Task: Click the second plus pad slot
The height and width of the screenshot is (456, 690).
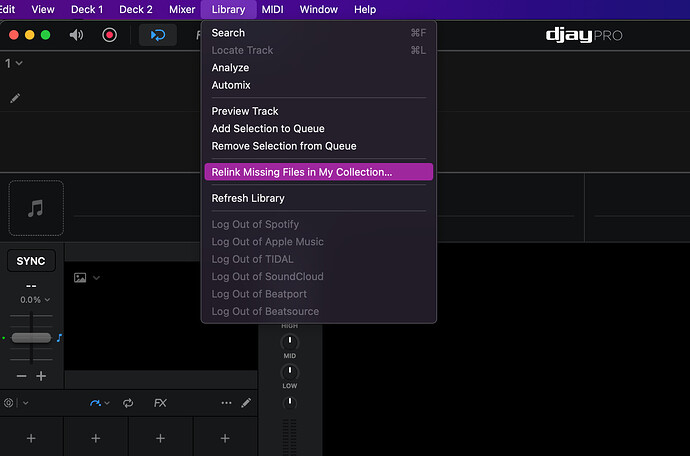Action: (x=95, y=438)
